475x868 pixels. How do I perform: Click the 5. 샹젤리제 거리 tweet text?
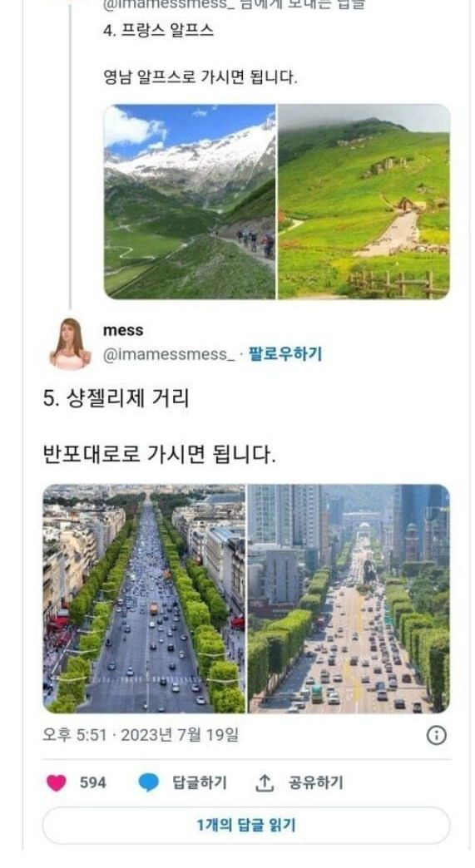[x=116, y=398]
